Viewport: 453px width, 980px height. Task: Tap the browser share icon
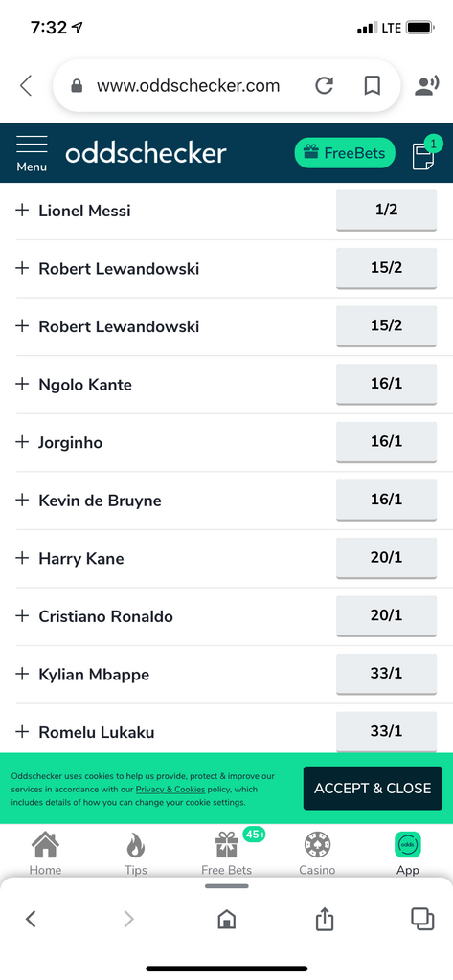click(x=324, y=919)
